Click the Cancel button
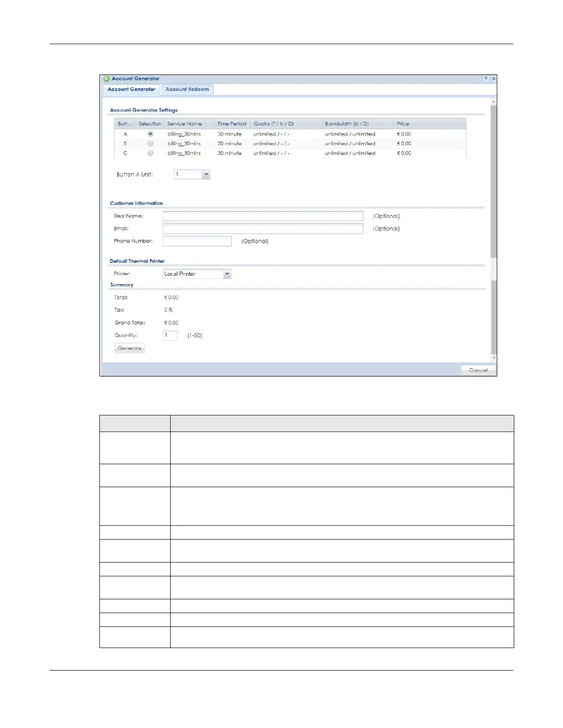 [x=478, y=370]
